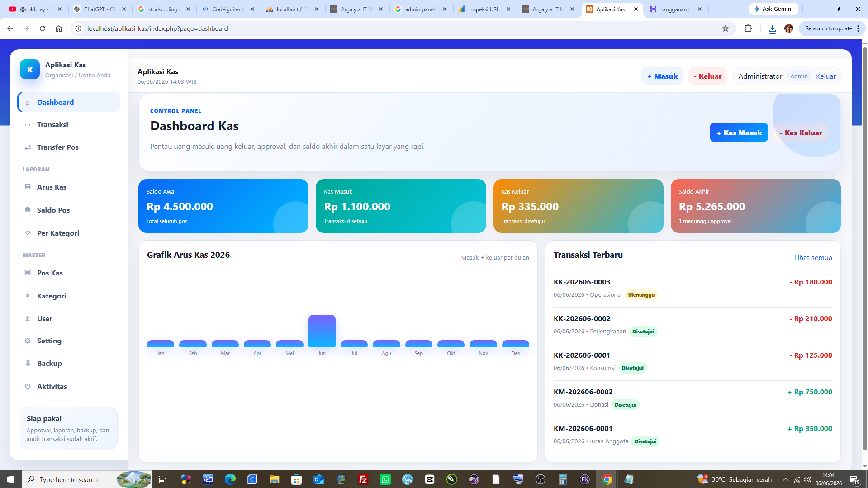Click the Kas Masuk Rp 1.100.000 card

[x=401, y=206]
